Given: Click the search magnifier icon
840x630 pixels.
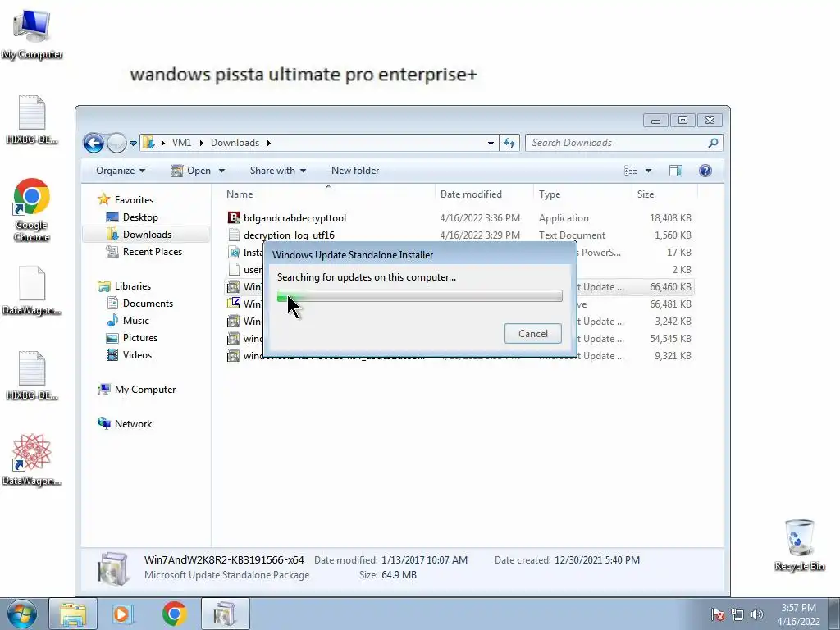Looking at the screenshot, I should pyautogui.click(x=713, y=143).
